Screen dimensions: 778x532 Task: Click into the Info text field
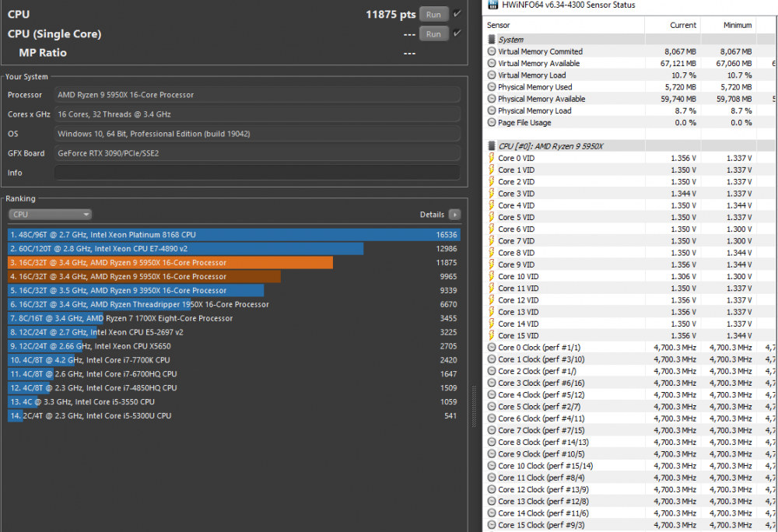point(258,173)
